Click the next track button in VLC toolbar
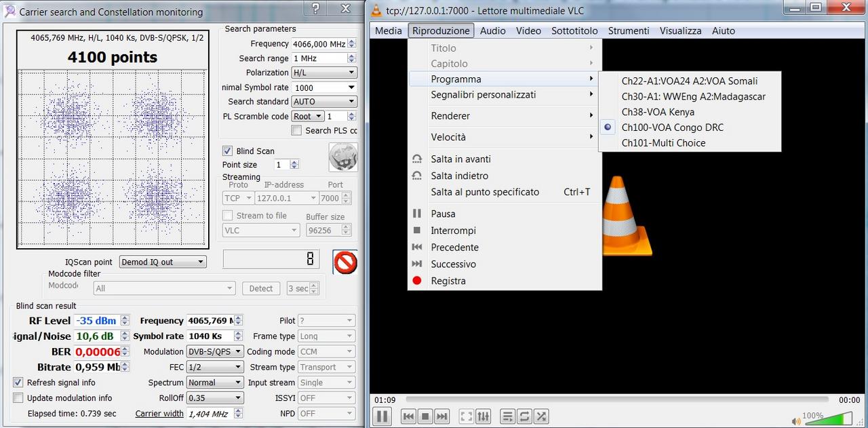868x428 pixels. pos(442,416)
